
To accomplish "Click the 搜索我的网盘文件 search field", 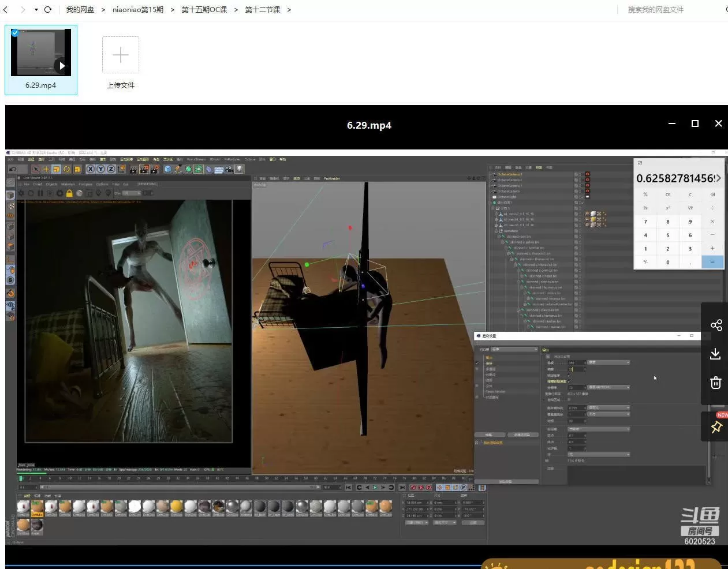I will click(x=655, y=10).
